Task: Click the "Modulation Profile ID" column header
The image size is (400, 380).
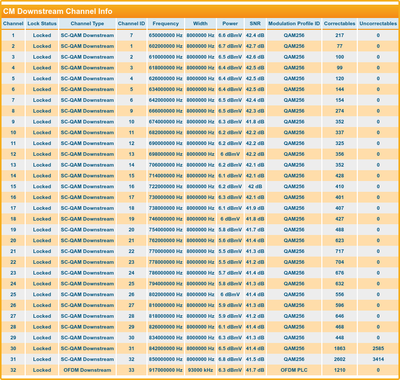Action: [x=294, y=24]
